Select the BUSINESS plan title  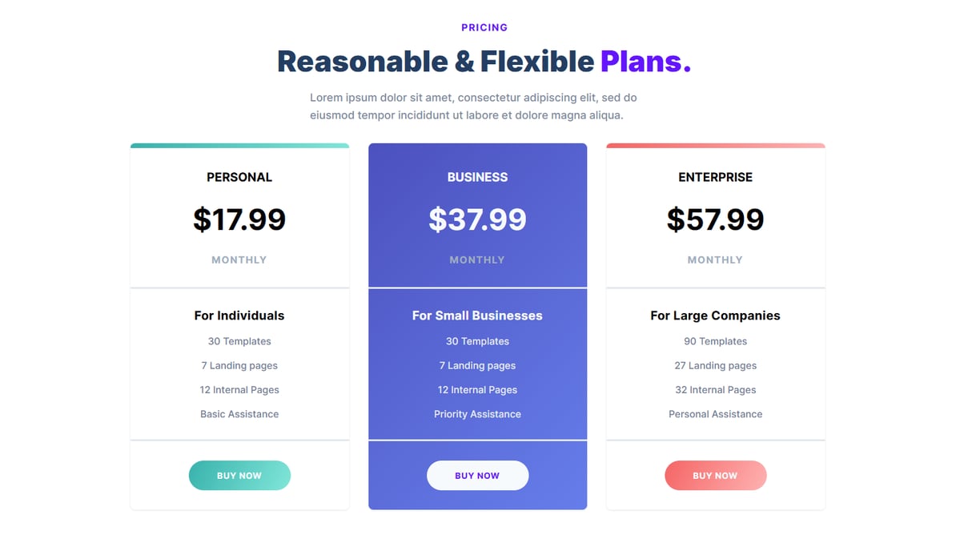point(477,177)
